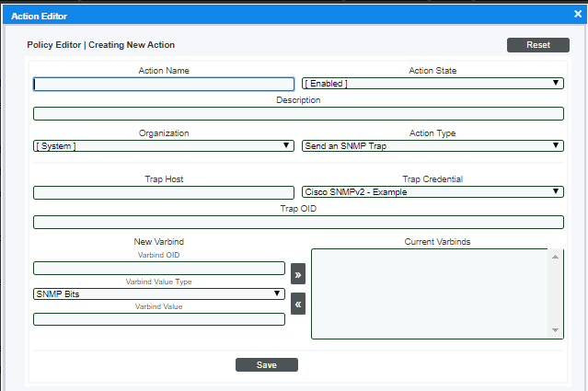Expand the Organization dropdown
The image size is (588, 391).
coord(163,145)
